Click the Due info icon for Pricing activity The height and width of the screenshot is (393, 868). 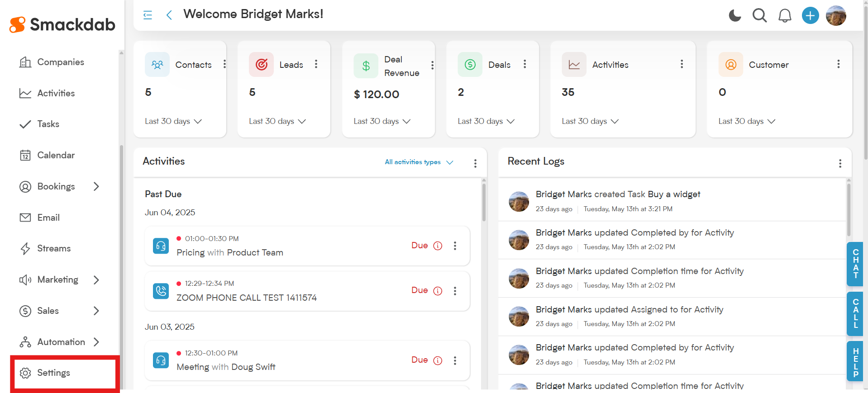point(438,246)
